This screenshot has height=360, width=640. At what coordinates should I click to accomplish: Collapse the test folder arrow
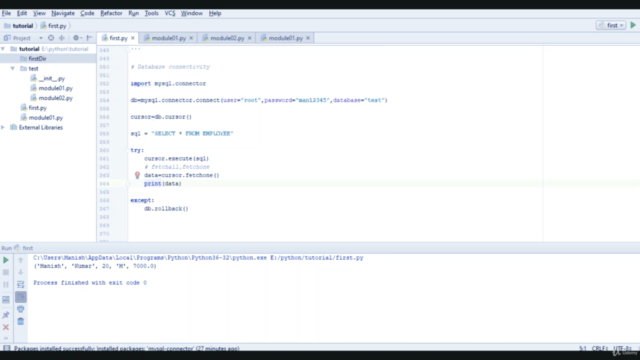click(13, 69)
